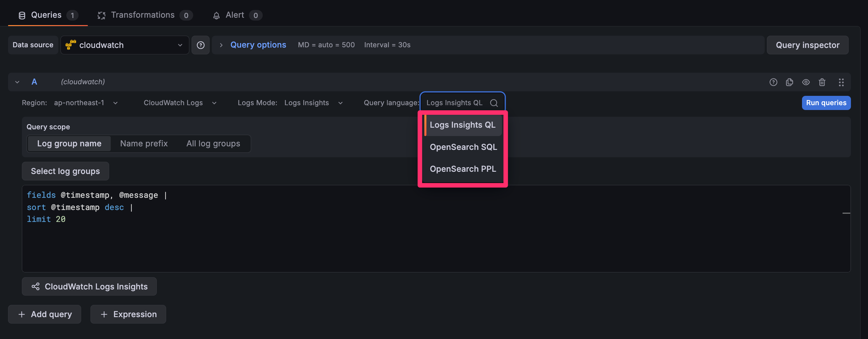868x339 pixels.
Task: Open the Query inspector
Action: point(807,45)
